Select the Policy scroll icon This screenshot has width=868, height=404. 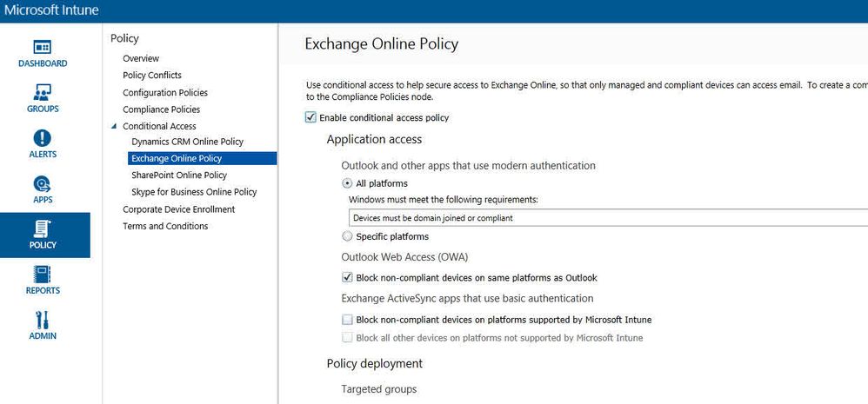(43, 228)
